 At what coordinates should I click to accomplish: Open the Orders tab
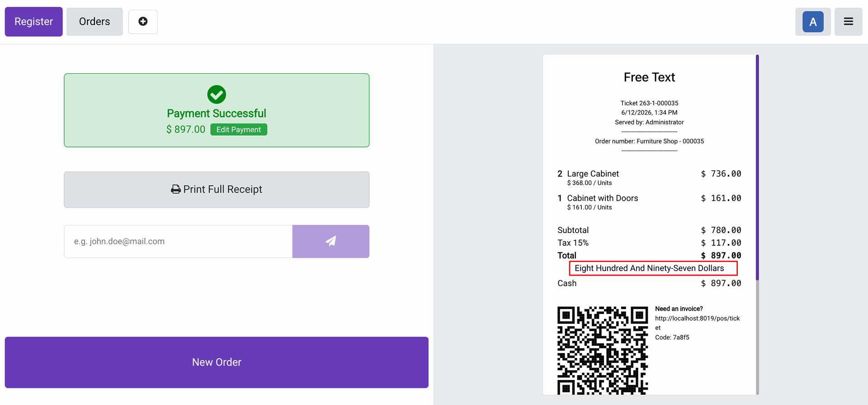94,22
